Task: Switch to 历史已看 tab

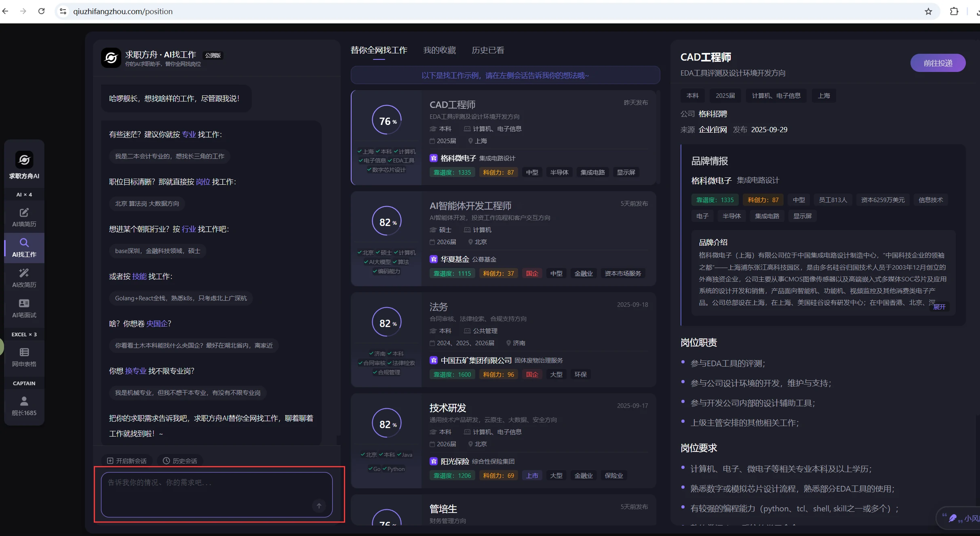Action: 488,50
